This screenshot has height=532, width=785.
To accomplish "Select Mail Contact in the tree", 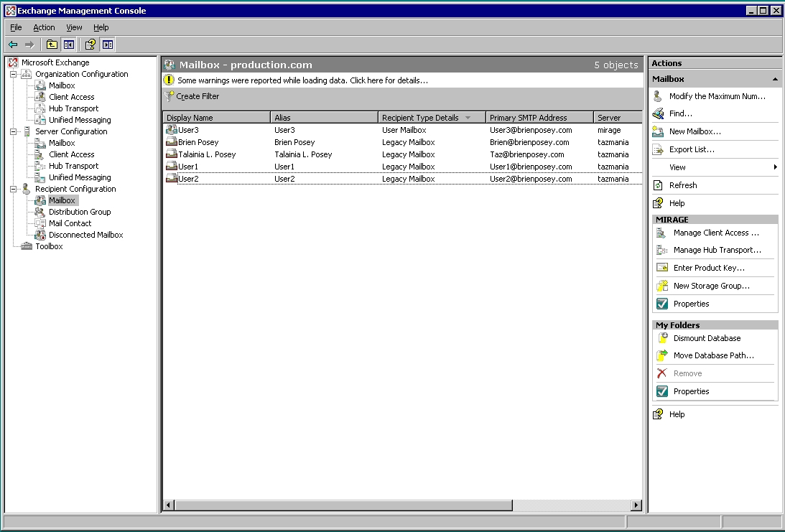I will (x=70, y=223).
